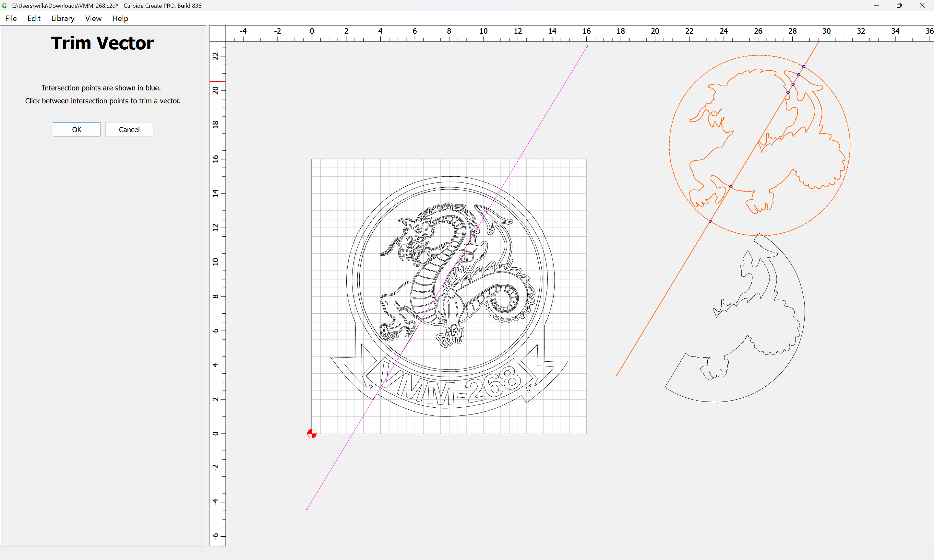Click the lower endpoint of the magenta line
The image size is (934, 560).
(x=307, y=509)
